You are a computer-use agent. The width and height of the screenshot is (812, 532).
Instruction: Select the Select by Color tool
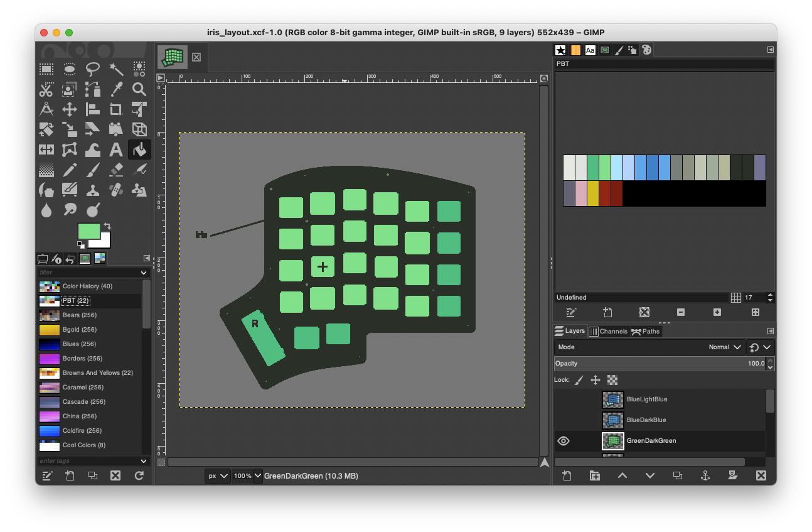coord(139,68)
